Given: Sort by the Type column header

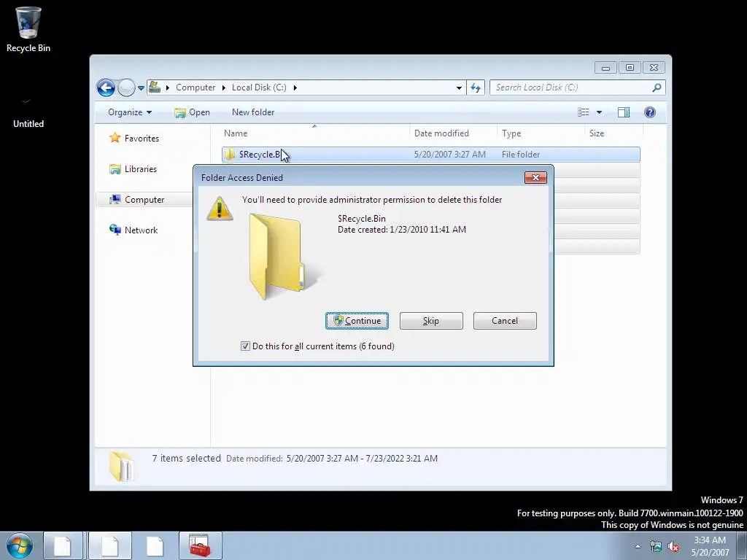Looking at the screenshot, I should (x=541, y=133).
